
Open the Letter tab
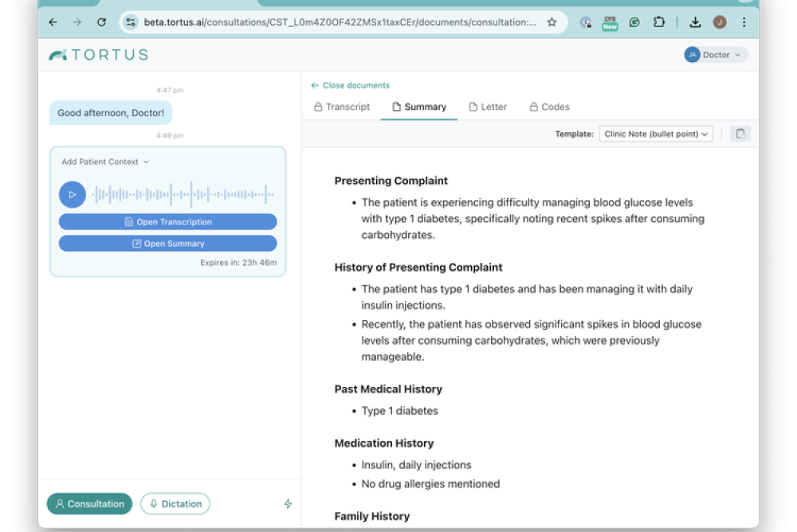(x=488, y=107)
